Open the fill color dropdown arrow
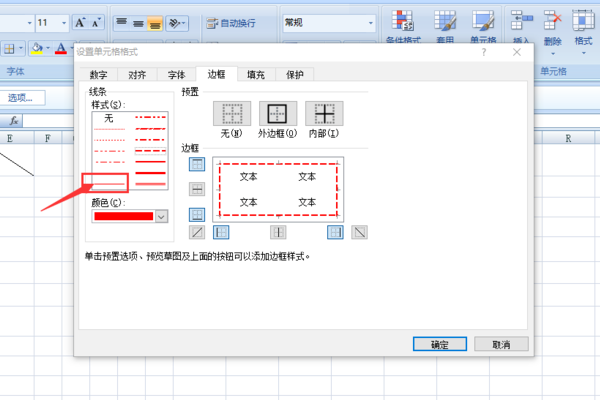 pos(48,49)
